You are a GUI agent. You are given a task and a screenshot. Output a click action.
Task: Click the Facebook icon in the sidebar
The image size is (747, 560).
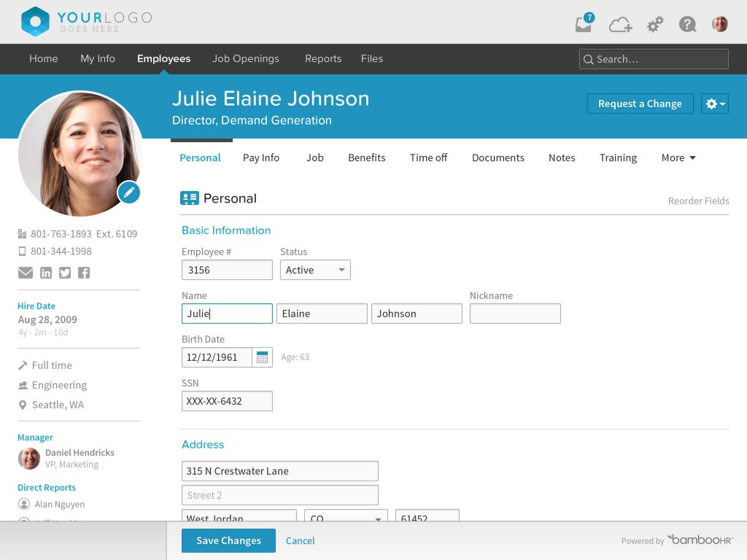pyautogui.click(x=83, y=273)
